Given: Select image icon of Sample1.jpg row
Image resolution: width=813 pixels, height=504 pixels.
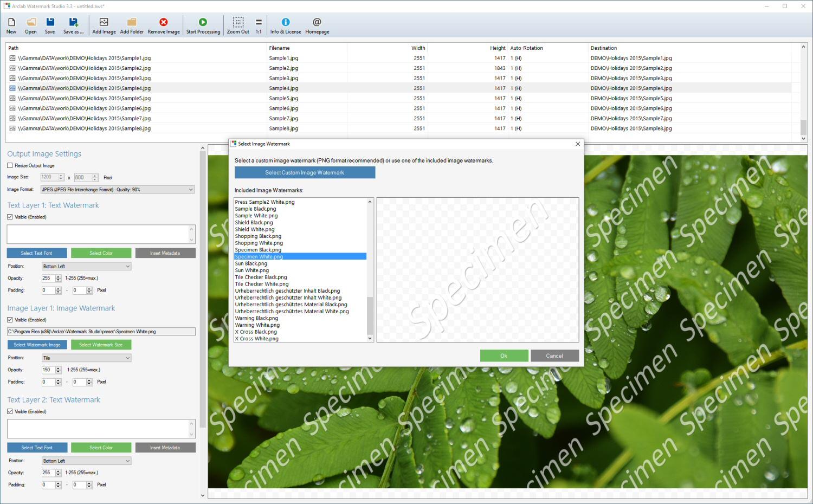Looking at the screenshot, I should point(12,58).
